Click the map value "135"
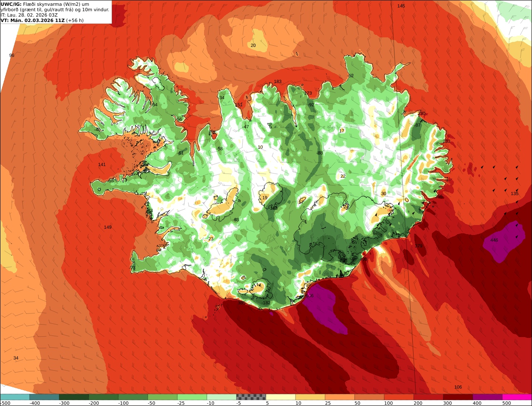Screen dimensions: 532x406 click(515, 194)
